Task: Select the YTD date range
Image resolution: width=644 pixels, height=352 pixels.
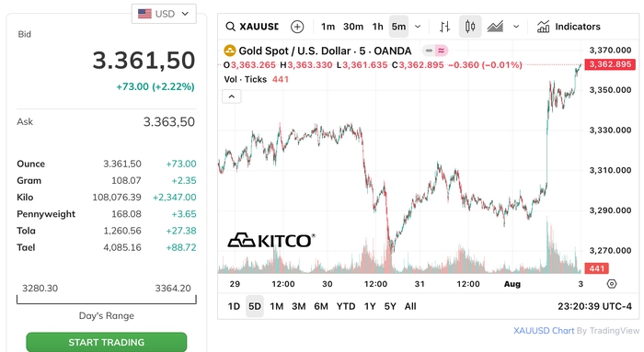Action: (346, 306)
